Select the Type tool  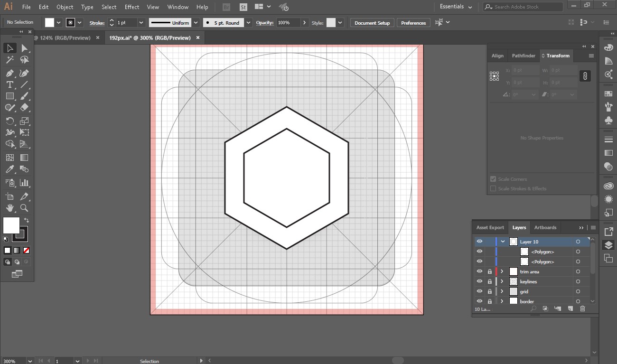pos(9,85)
